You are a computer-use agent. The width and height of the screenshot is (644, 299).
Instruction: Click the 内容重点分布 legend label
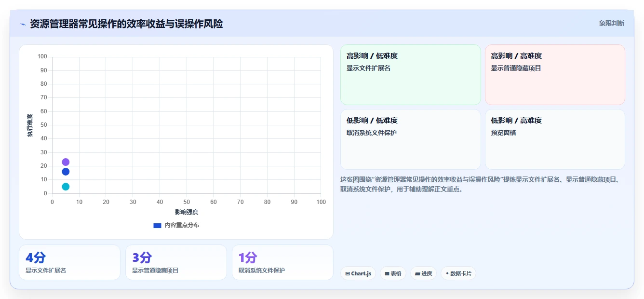click(182, 225)
